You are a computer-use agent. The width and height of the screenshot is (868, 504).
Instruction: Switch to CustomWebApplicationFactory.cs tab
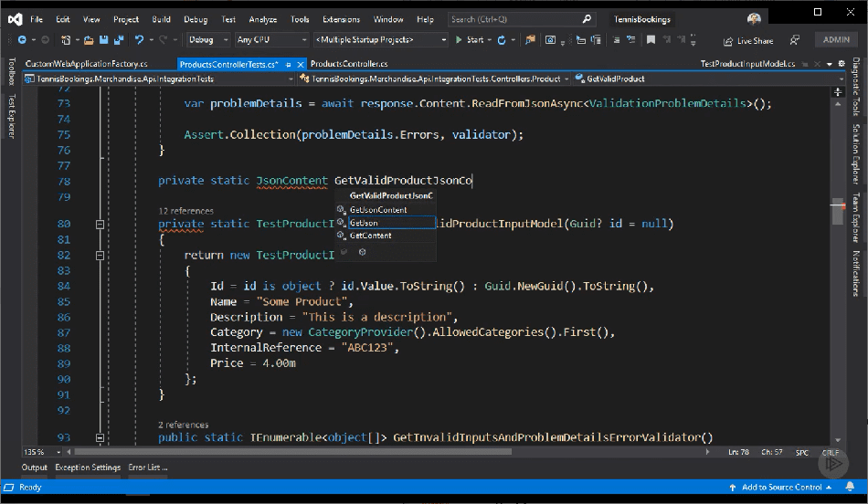pos(87,64)
